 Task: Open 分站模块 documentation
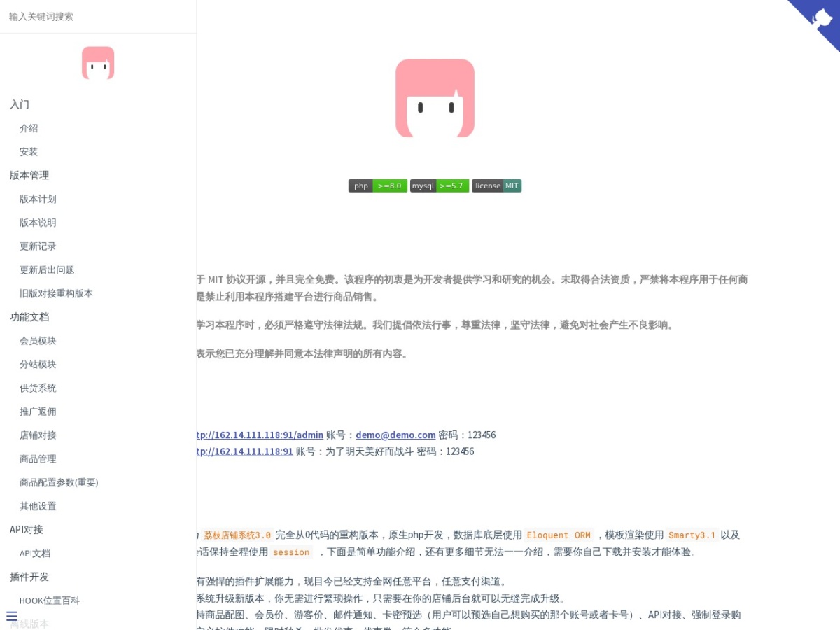tap(38, 365)
